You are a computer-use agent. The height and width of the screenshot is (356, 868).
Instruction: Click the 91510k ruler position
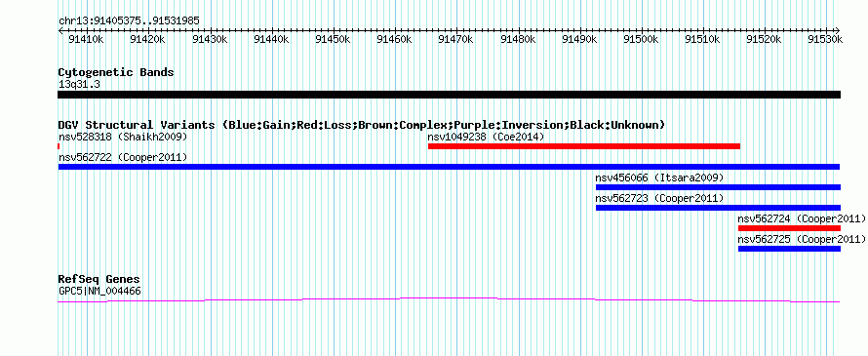(x=703, y=39)
